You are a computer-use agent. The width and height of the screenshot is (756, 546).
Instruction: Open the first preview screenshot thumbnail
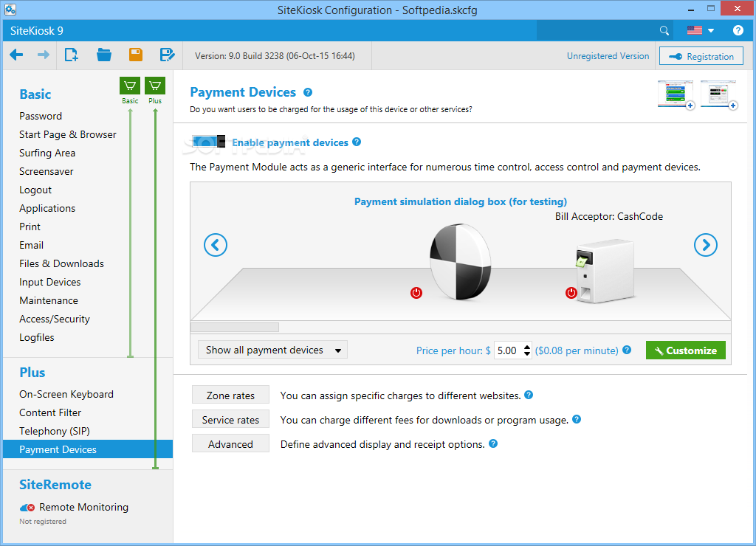[x=676, y=94]
